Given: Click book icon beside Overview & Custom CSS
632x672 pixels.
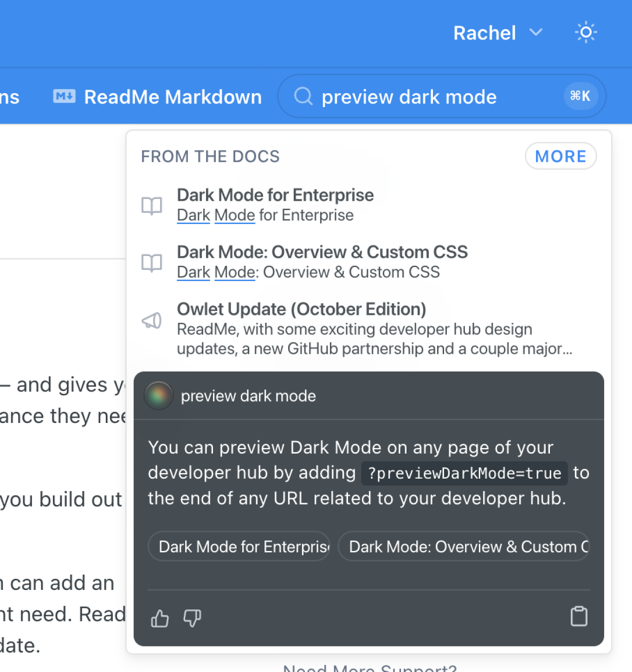Looking at the screenshot, I should point(152,263).
